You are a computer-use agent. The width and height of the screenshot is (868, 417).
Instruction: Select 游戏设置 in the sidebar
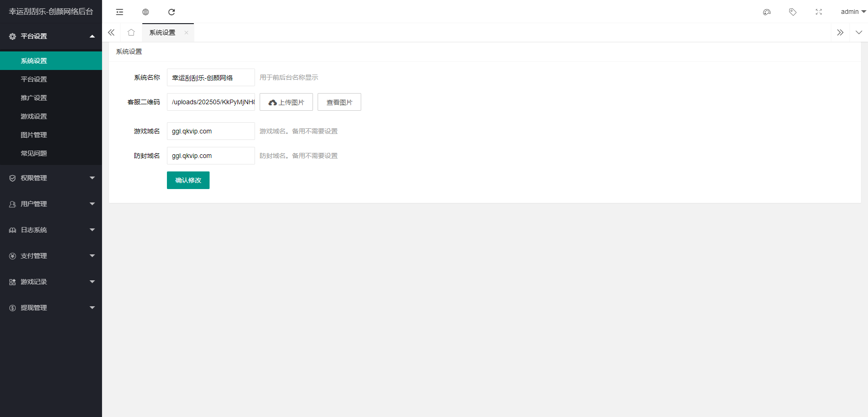tap(34, 116)
